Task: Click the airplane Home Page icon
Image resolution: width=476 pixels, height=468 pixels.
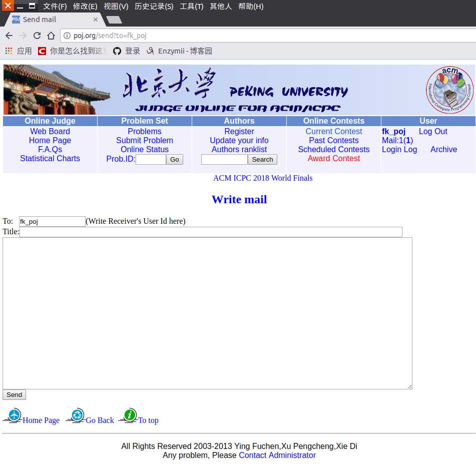Action: pyautogui.click(x=15, y=415)
